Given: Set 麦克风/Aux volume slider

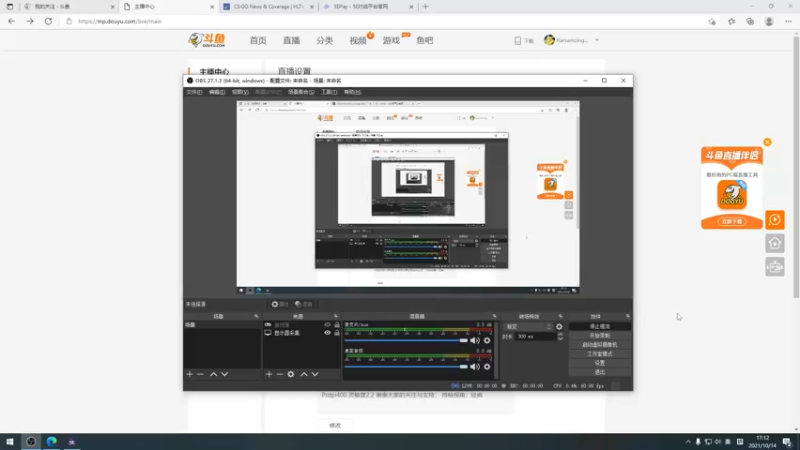Looking at the screenshot, I should [x=406, y=340].
